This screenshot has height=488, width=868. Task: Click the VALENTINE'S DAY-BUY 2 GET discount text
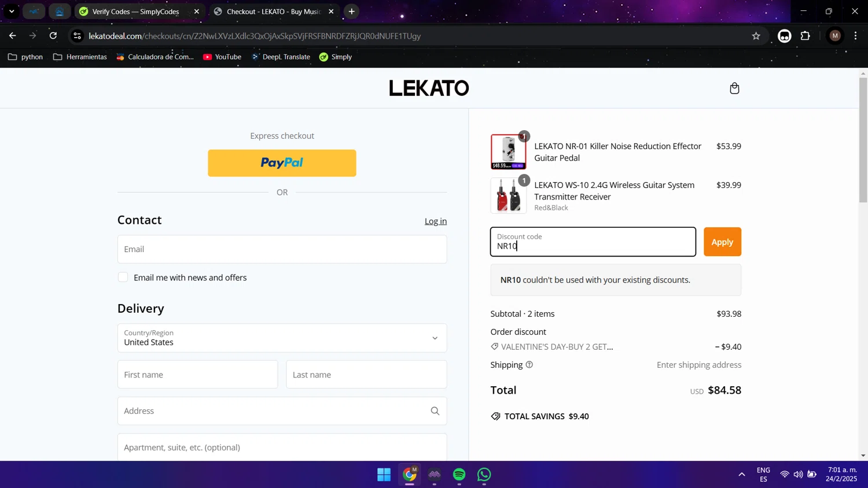(x=557, y=347)
